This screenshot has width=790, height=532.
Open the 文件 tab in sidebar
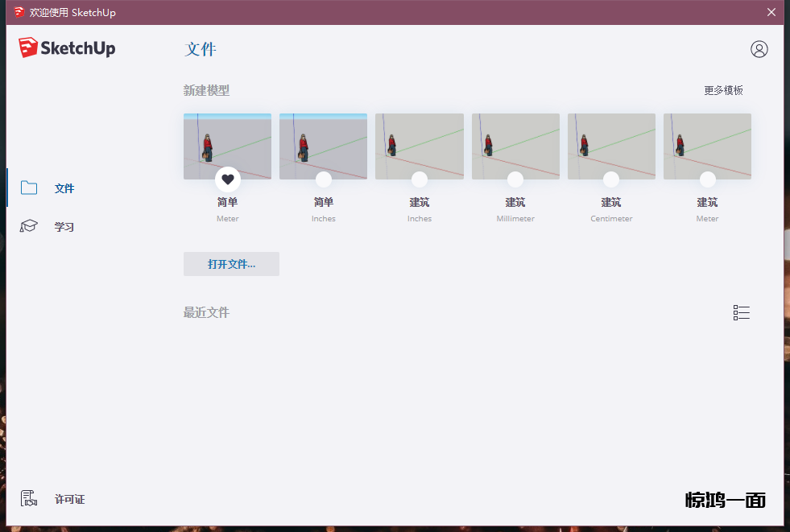[64, 188]
